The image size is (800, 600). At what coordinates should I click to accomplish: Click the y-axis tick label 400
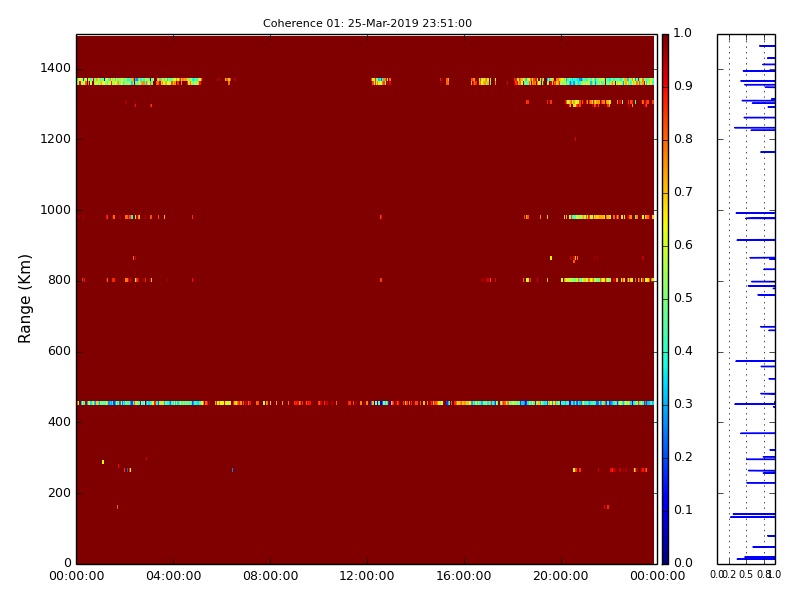click(x=59, y=422)
